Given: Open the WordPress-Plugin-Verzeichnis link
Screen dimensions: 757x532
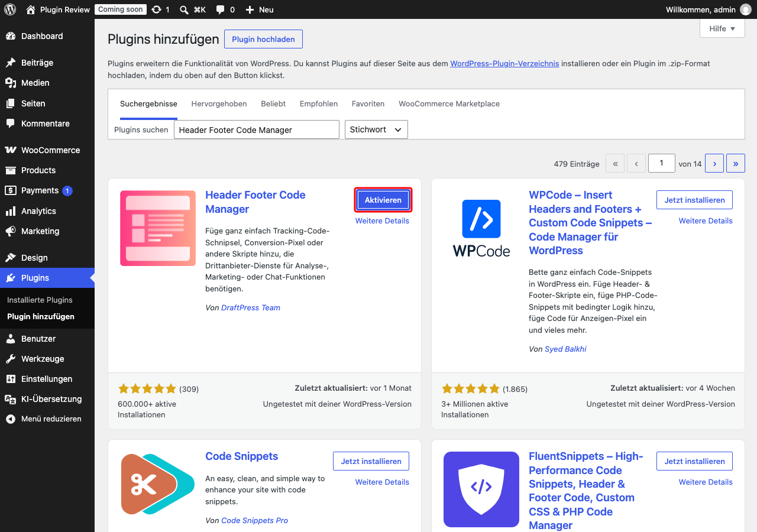Looking at the screenshot, I should pyautogui.click(x=504, y=63).
